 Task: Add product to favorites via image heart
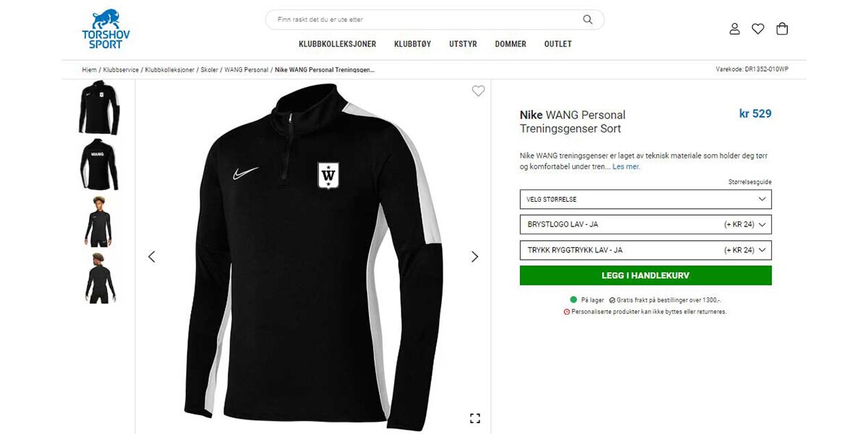tap(478, 91)
